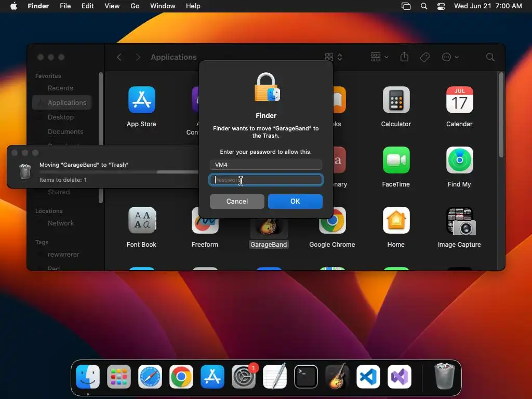Click the Password input field
Screen dimensions: 532x399
pos(265,180)
